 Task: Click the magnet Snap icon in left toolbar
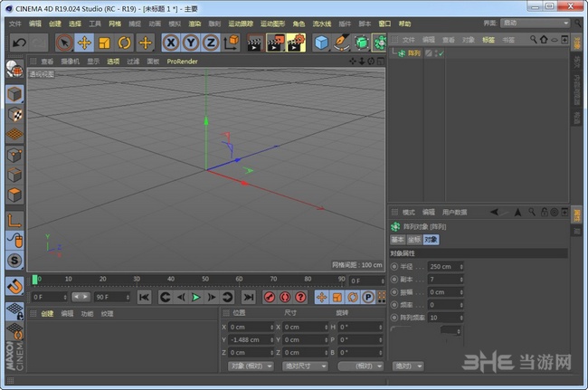(14, 286)
